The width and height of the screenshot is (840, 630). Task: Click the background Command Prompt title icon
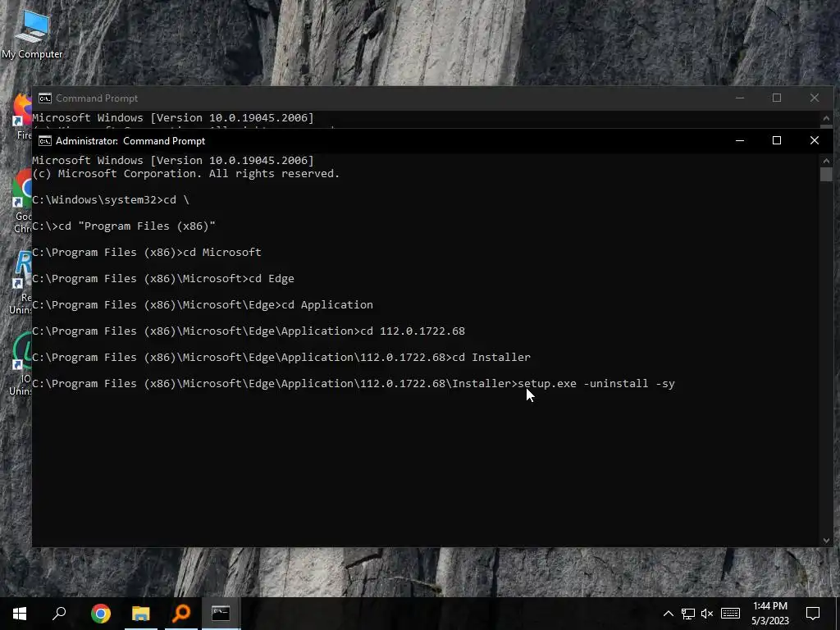pyautogui.click(x=45, y=98)
